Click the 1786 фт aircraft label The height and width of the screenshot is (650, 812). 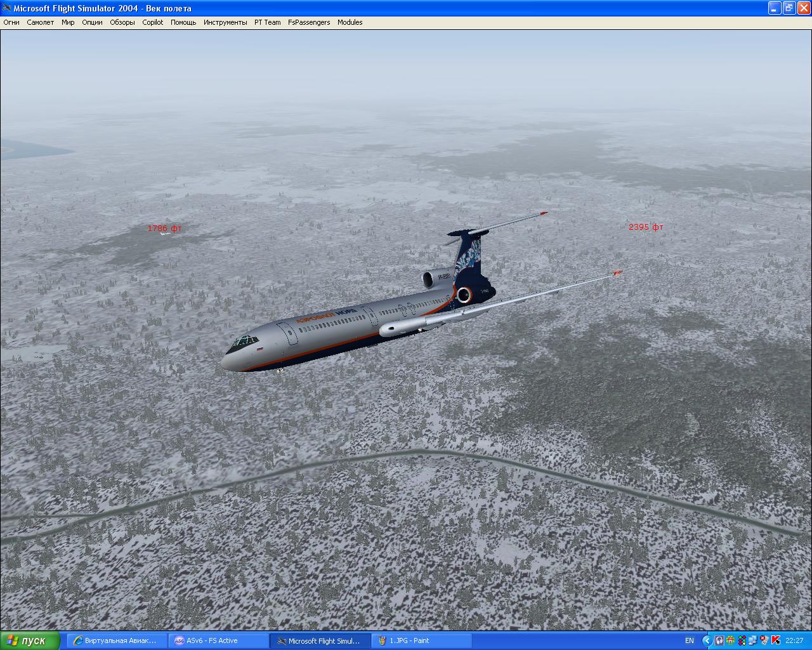coord(165,228)
